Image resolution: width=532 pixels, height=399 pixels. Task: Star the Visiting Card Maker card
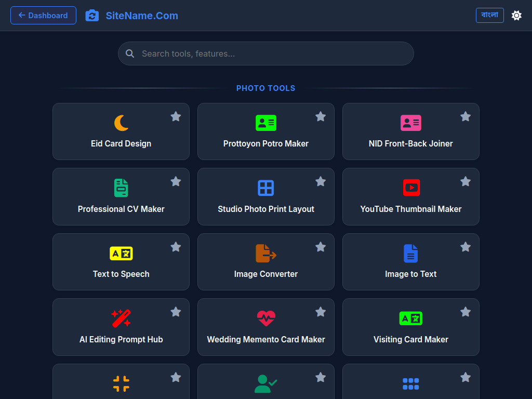[x=465, y=312]
